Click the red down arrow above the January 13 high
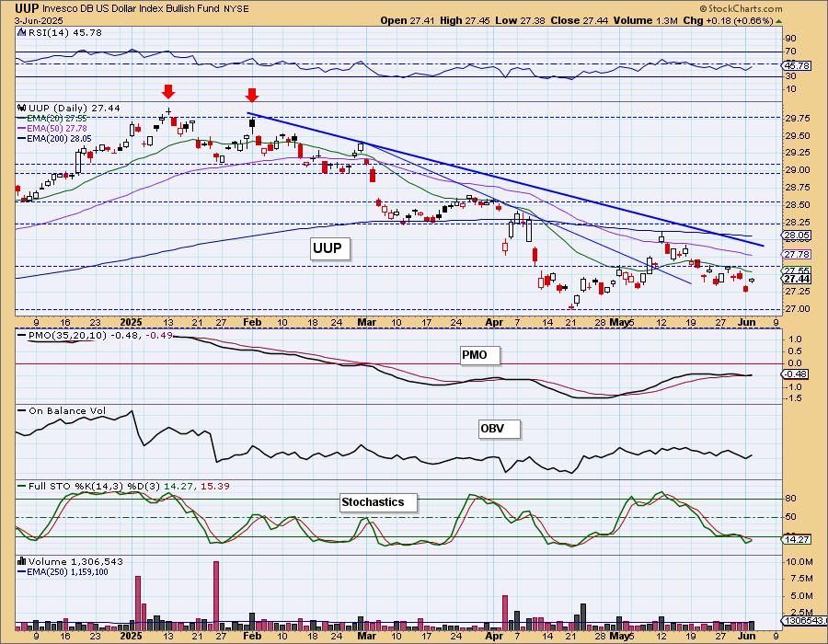The width and height of the screenshot is (828, 644). pyautogui.click(x=168, y=92)
